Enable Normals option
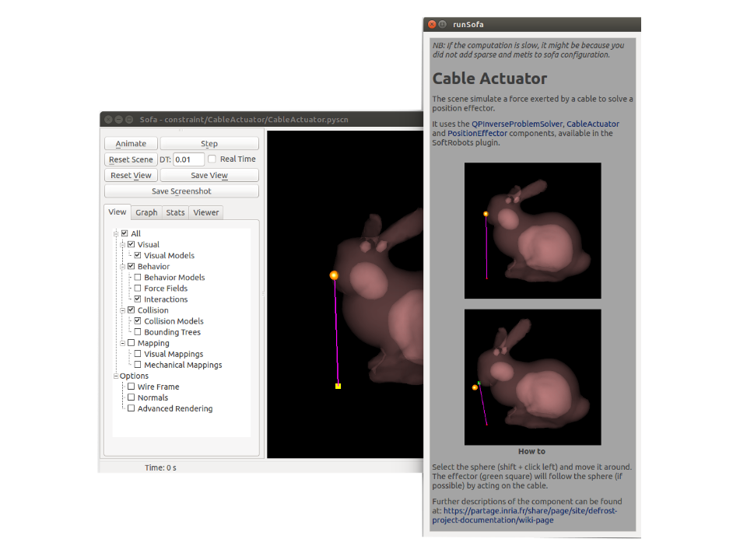 pos(131,397)
